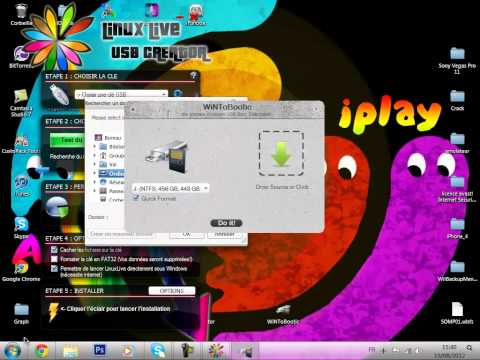Open Windows Explorer from the taskbar
480x360 pixels.
point(71,351)
